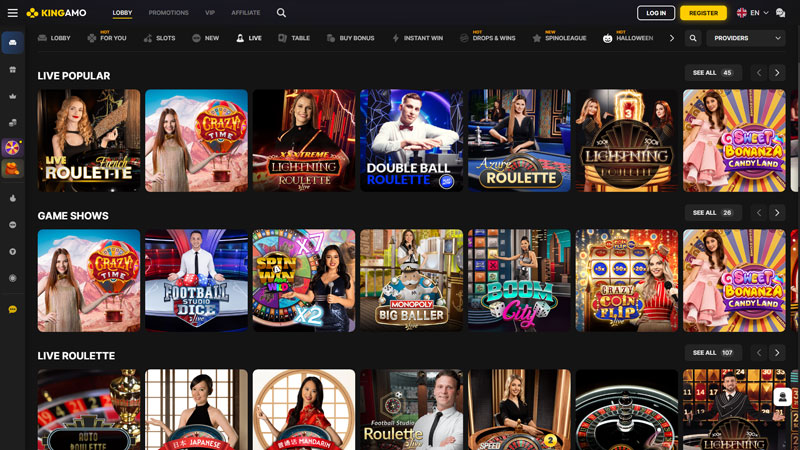See all 45 Live Popular games
Viewport: 800px width, 450px height.
[713, 73]
